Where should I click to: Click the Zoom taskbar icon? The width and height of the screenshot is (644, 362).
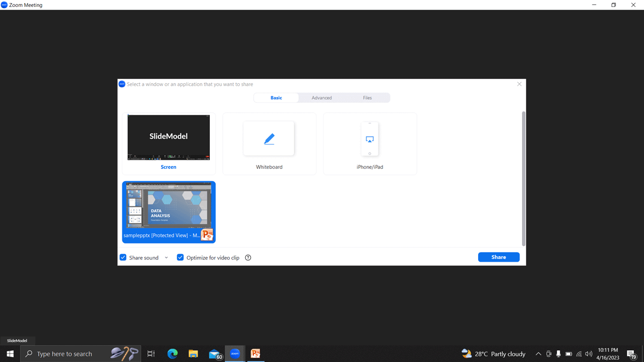pyautogui.click(x=235, y=354)
